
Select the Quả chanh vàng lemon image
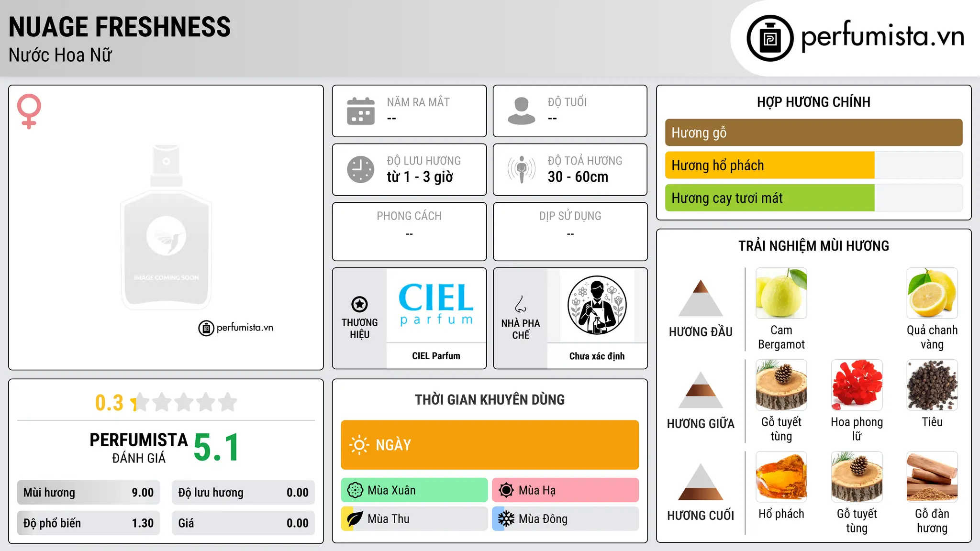click(x=932, y=293)
